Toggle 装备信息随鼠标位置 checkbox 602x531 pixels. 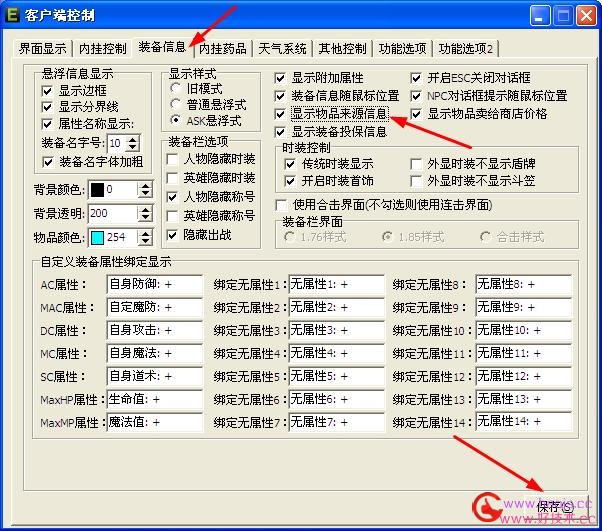[280, 96]
